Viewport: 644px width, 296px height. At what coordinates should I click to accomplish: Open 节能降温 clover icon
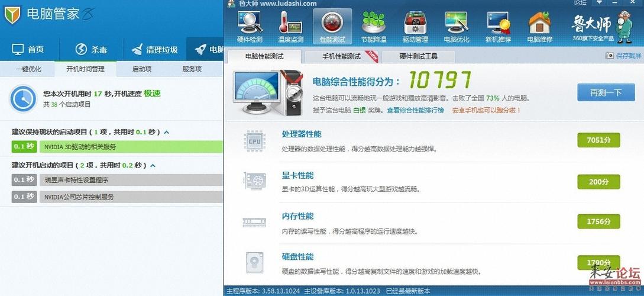(x=374, y=27)
